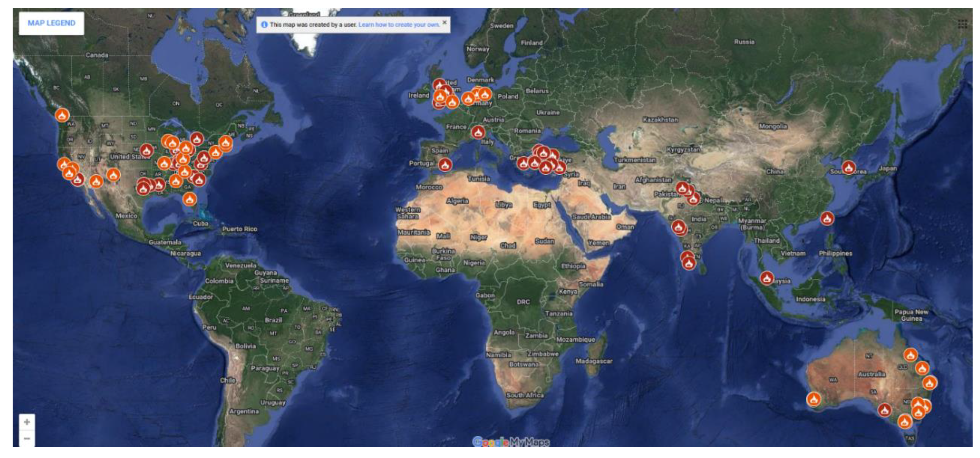Select the red marker in South Australia
Viewport: 980px width, 458px height.
tap(885, 410)
